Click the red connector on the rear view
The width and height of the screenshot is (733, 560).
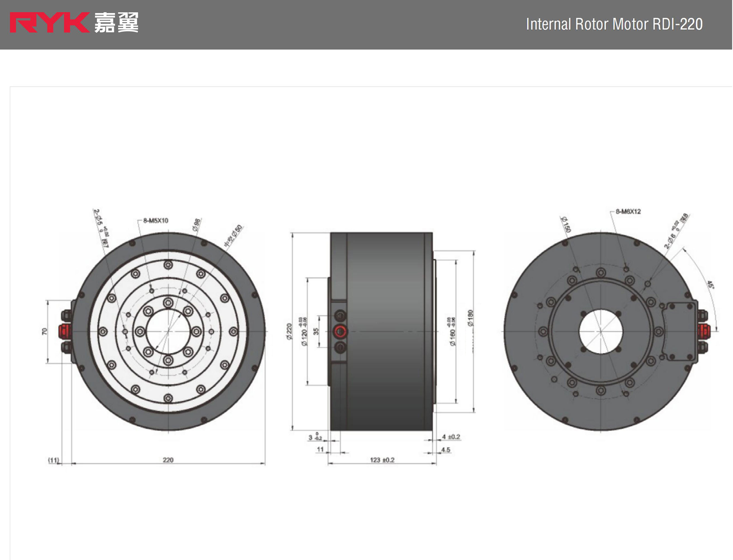(704, 331)
